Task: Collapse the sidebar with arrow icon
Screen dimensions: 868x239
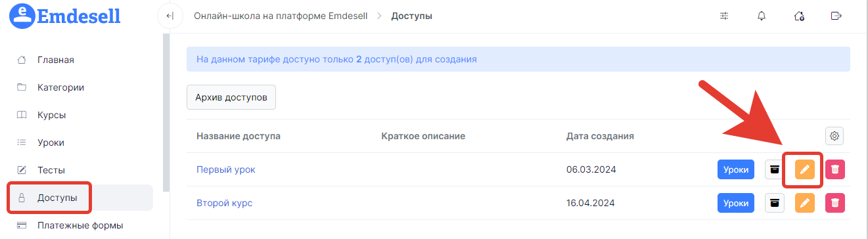Action: (170, 16)
